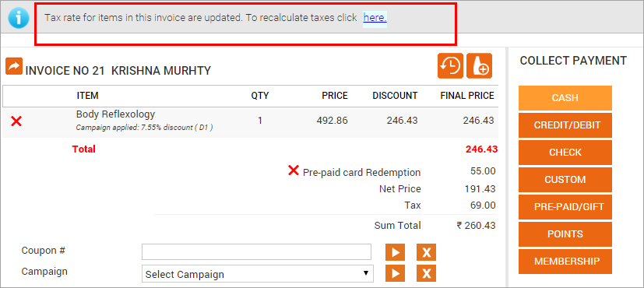Image resolution: width=644 pixels, height=288 pixels.
Task: Click the Coupon # input field
Action: [x=256, y=252]
